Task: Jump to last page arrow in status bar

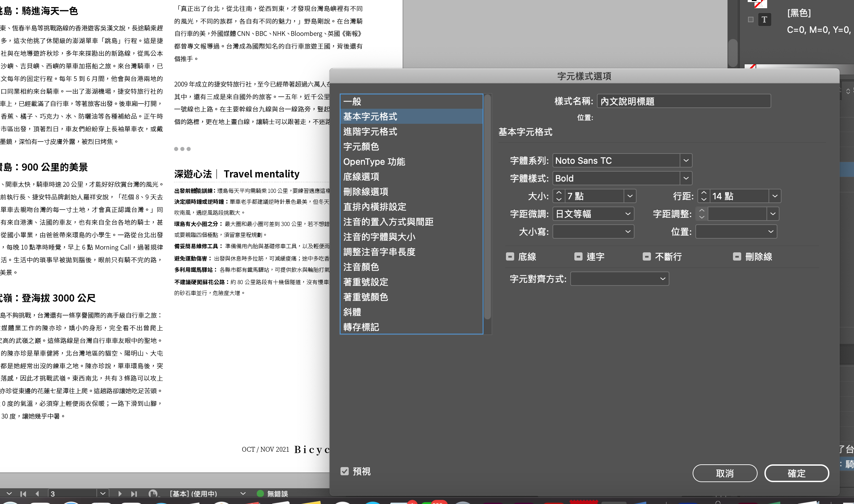Action: 134,494
